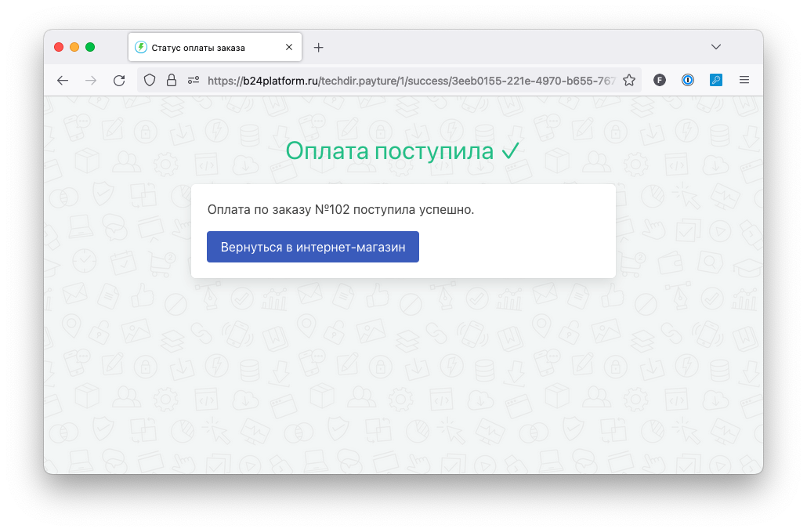
Task: Click the lightning favicon on the tab
Action: [140, 47]
